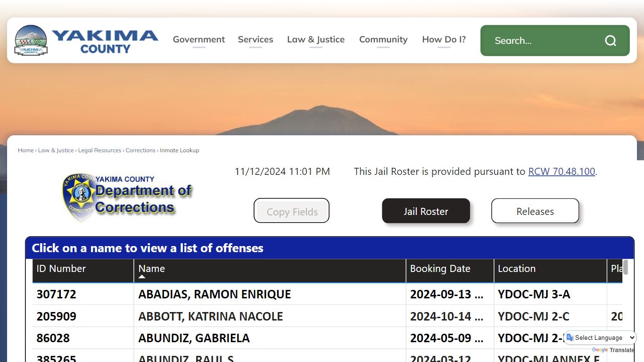Screen dimensions: 644x362
Task: Click location YDOC-MJ 2-C cell
Action: [x=550, y=316]
